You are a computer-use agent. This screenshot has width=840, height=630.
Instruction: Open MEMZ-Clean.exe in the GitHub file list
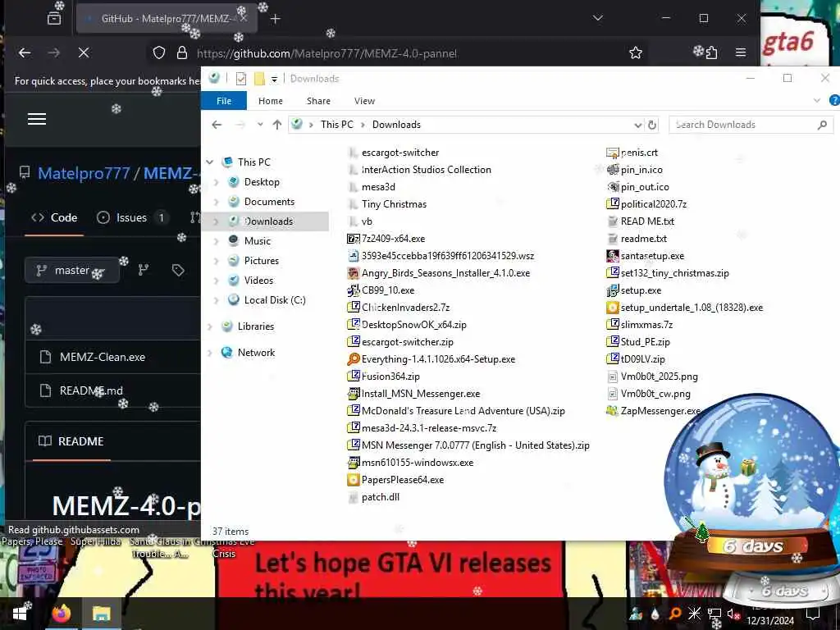coord(103,357)
